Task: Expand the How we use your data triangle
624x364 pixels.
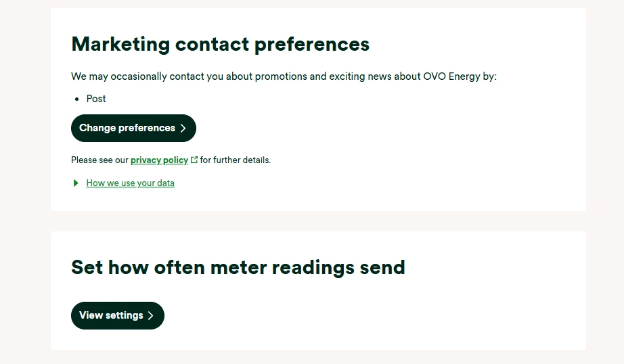Action: coord(76,183)
